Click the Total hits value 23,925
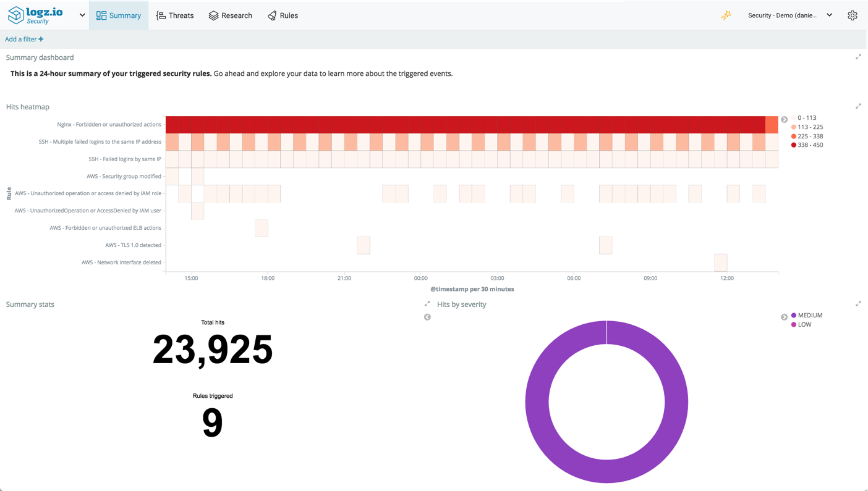This screenshot has height=491, width=868. coord(213,350)
